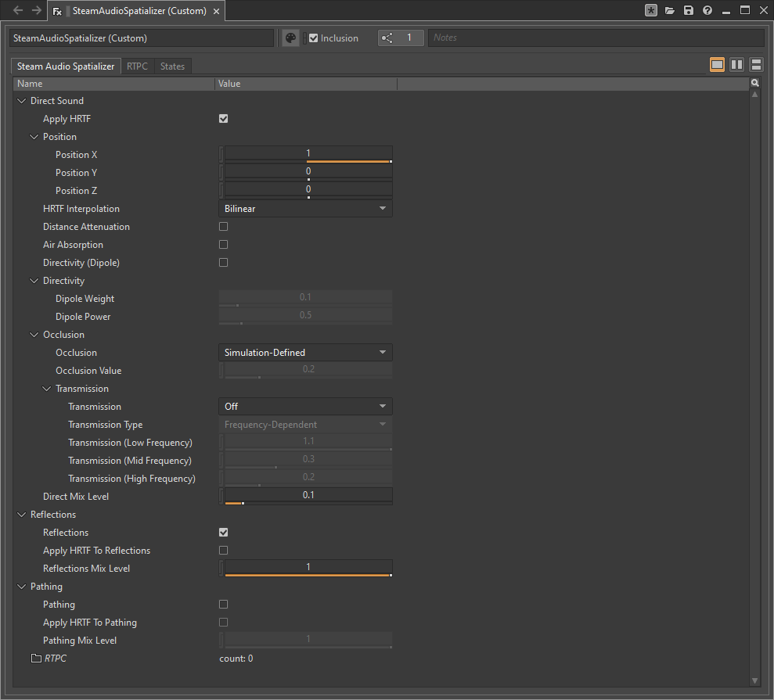Go back with the left arrow icon
The height and width of the screenshot is (700, 774).
click(x=18, y=10)
